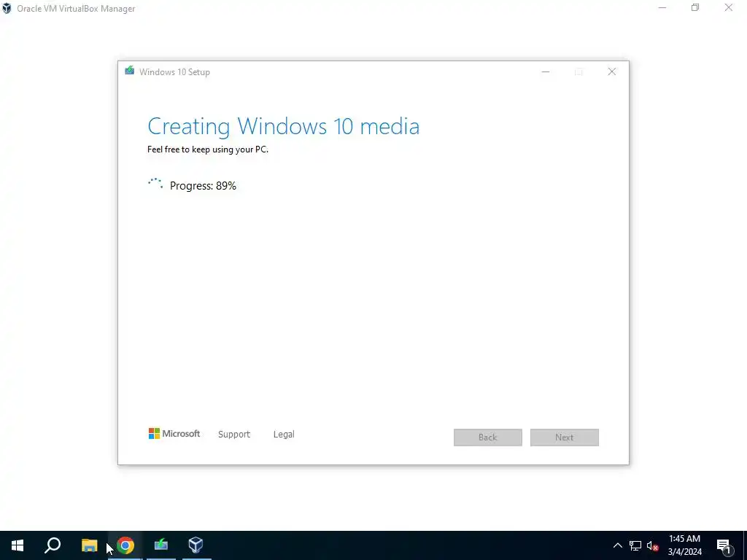747x560 pixels.
Task: Switch to VirtualBox taskbar icon
Action: [x=196, y=545]
